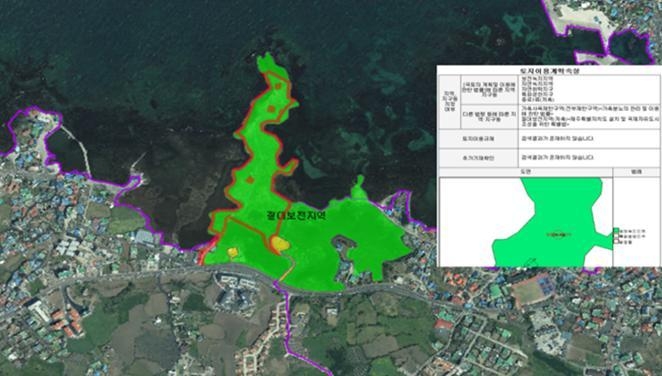Select the 도면 column header
This screenshot has height=376, width=662.
pos(526,172)
